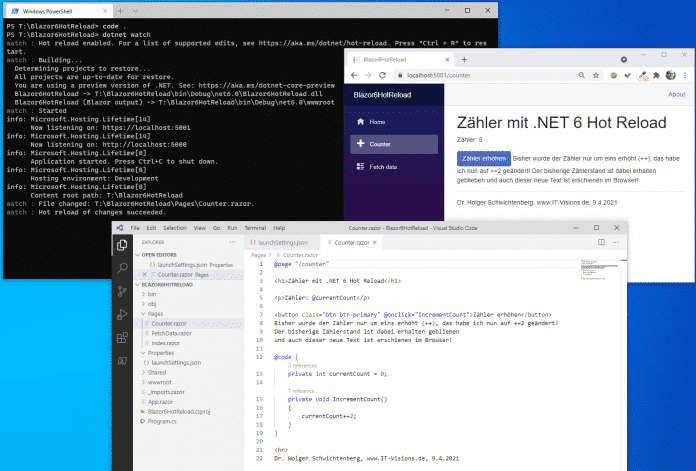Open Run and Debug view in VS Code
Image resolution: width=696 pixels, height=471 pixels.
coord(122,314)
